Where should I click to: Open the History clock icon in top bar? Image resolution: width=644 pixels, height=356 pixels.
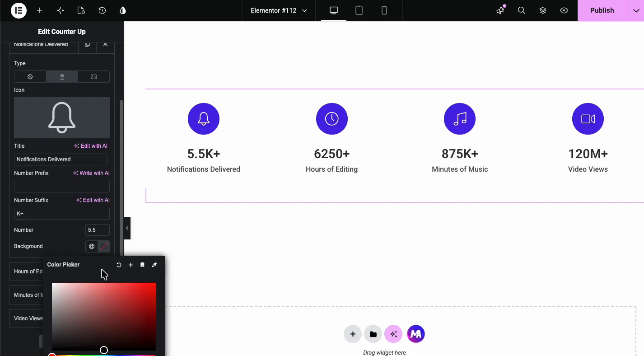coord(102,10)
